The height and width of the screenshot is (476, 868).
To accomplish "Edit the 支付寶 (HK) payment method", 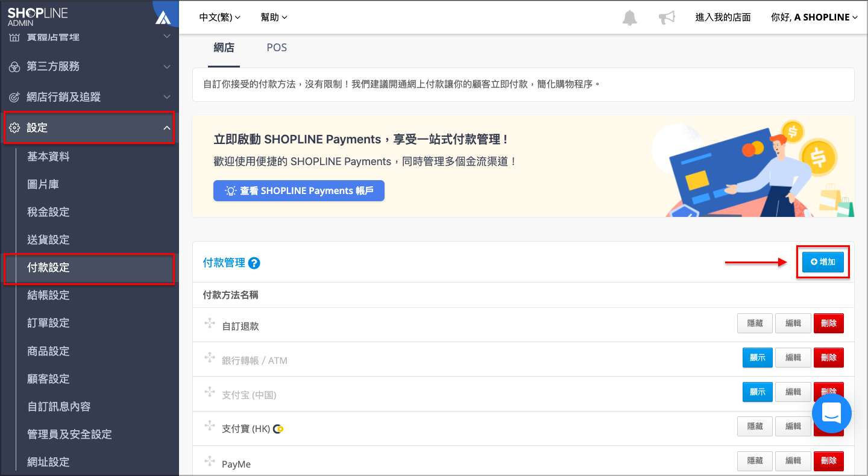I will [x=793, y=427].
